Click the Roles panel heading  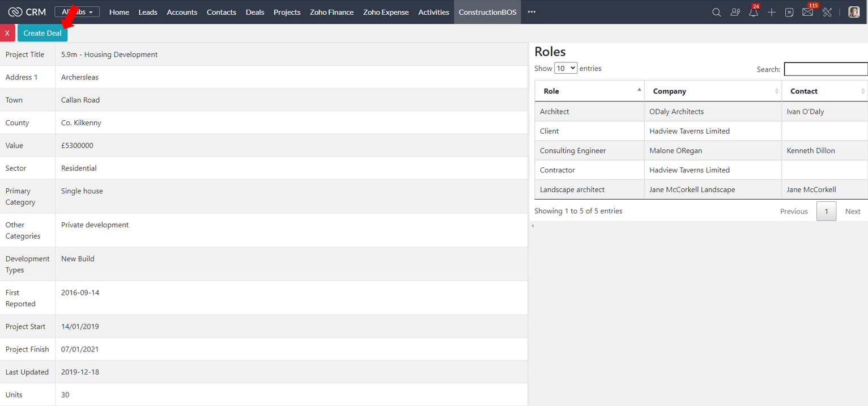pyautogui.click(x=550, y=52)
